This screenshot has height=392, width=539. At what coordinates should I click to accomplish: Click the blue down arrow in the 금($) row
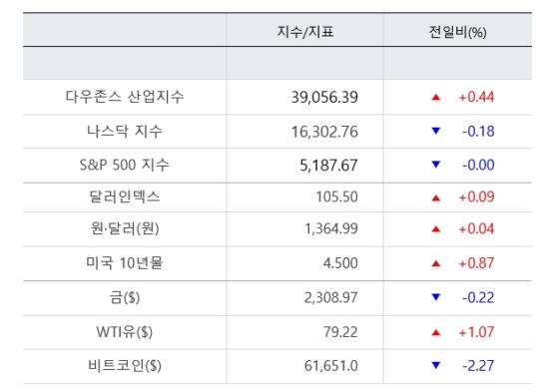[436, 297]
